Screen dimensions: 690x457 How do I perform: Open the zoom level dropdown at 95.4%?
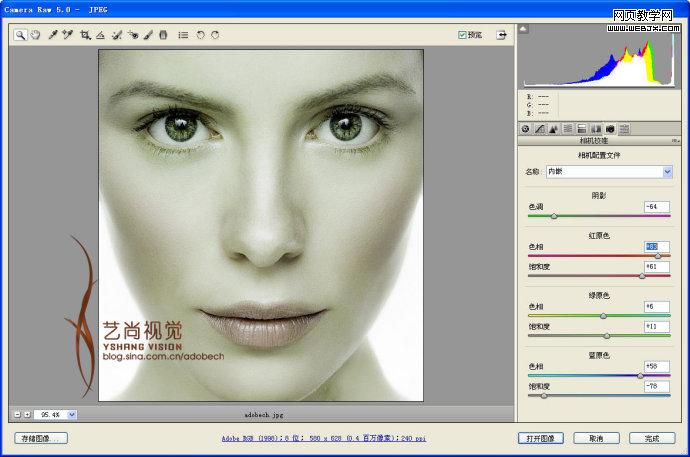click(72, 414)
